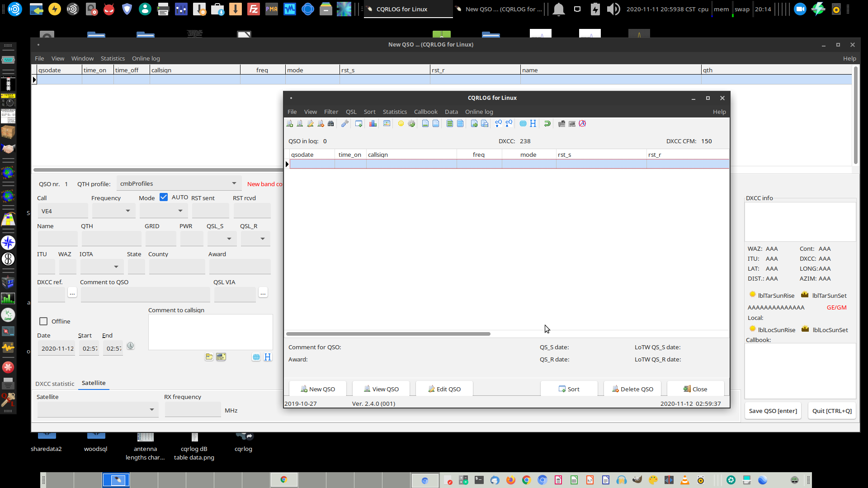Enable the Offline checkbox
Image resolution: width=868 pixels, height=488 pixels.
pos(43,321)
